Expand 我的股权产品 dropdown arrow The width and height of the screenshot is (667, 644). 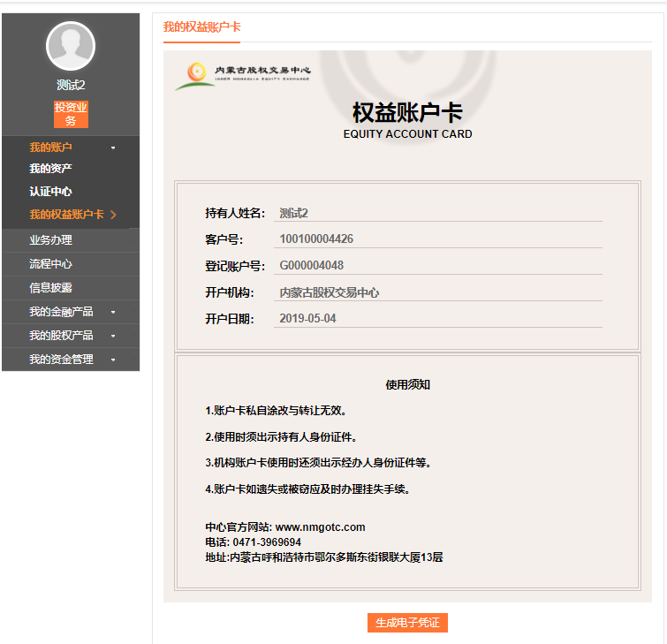tap(113, 336)
